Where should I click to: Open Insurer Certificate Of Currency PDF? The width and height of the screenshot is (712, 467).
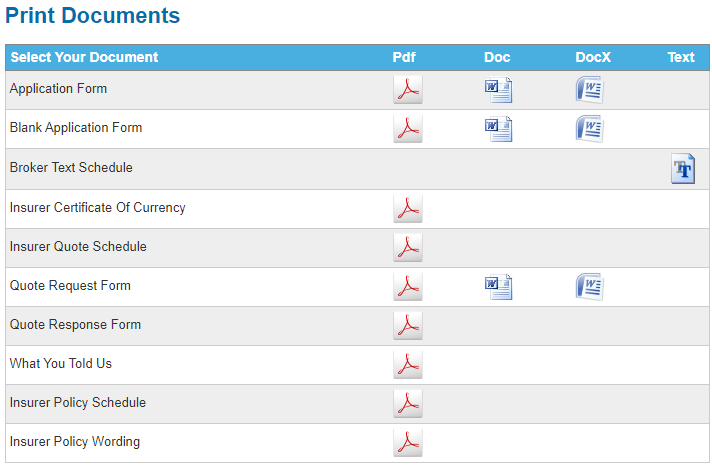(408, 209)
